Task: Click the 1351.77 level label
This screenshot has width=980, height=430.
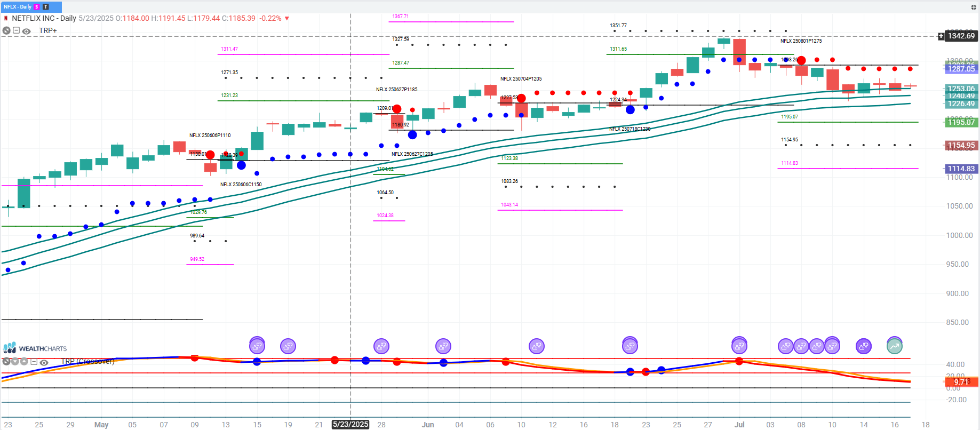Action: point(618,26)
